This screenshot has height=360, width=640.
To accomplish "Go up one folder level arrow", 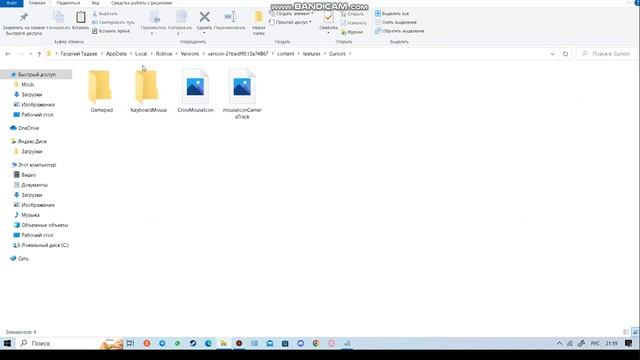I will 39,54.
